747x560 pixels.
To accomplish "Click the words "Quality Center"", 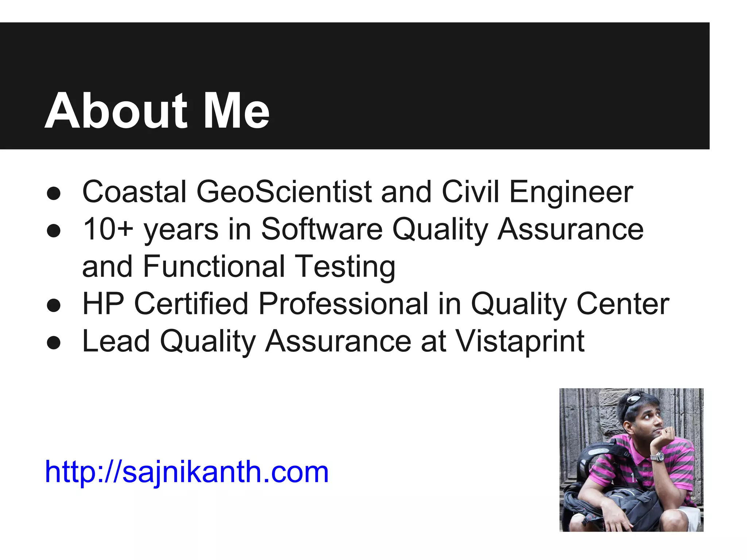I will 570,304.
